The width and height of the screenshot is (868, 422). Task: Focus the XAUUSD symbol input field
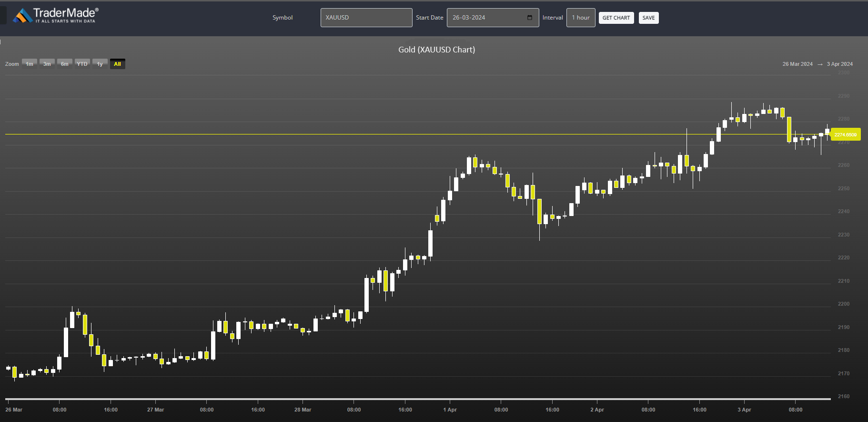pyautogui.click(x=366, y=18)
